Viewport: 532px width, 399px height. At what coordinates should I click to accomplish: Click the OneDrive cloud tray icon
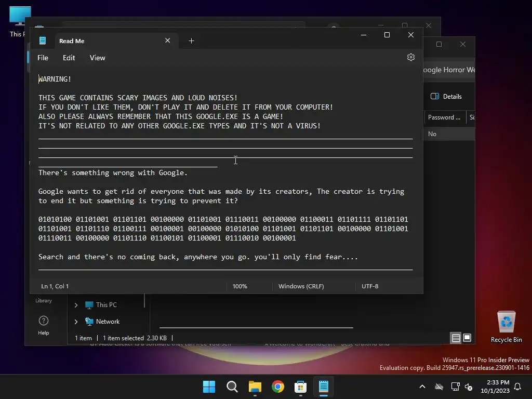pos(439,387)
